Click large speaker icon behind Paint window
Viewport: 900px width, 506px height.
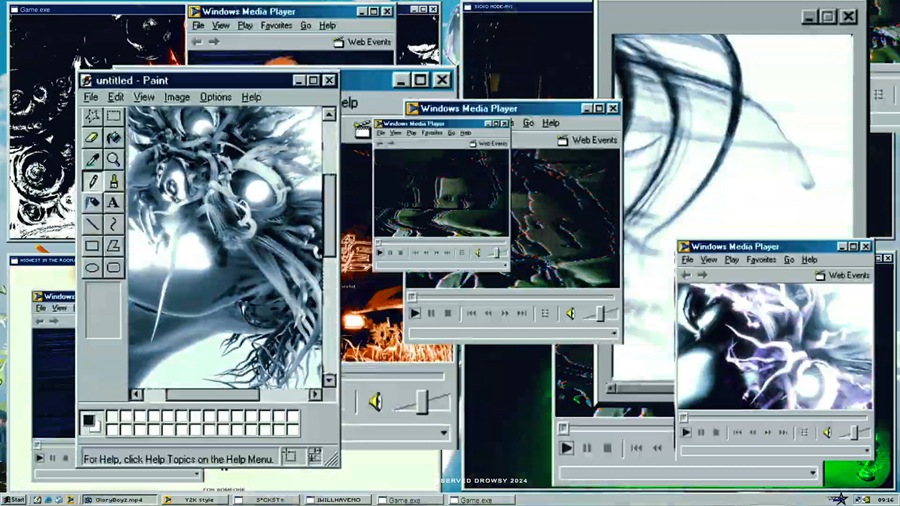(x=375, y=402)
